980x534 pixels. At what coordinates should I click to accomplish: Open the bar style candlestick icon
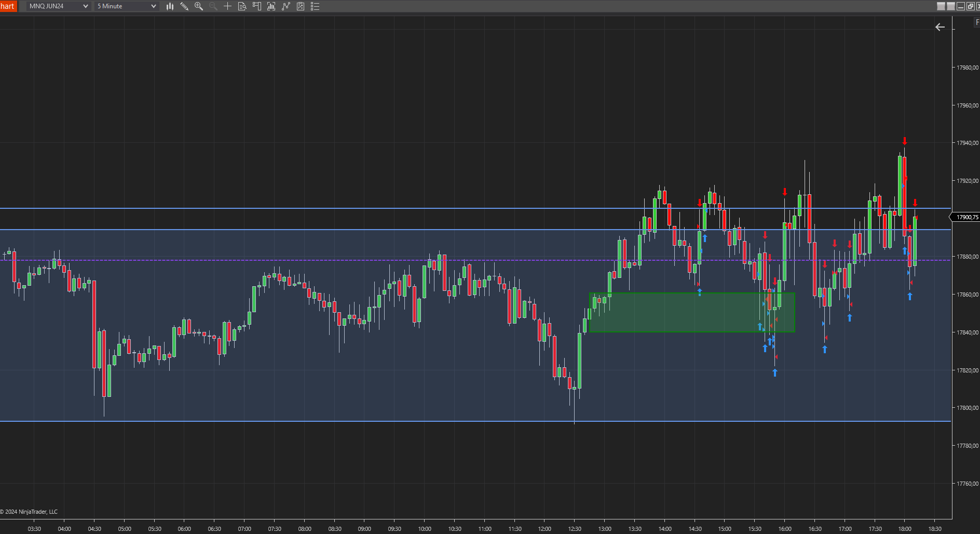(x=170, y=6)
